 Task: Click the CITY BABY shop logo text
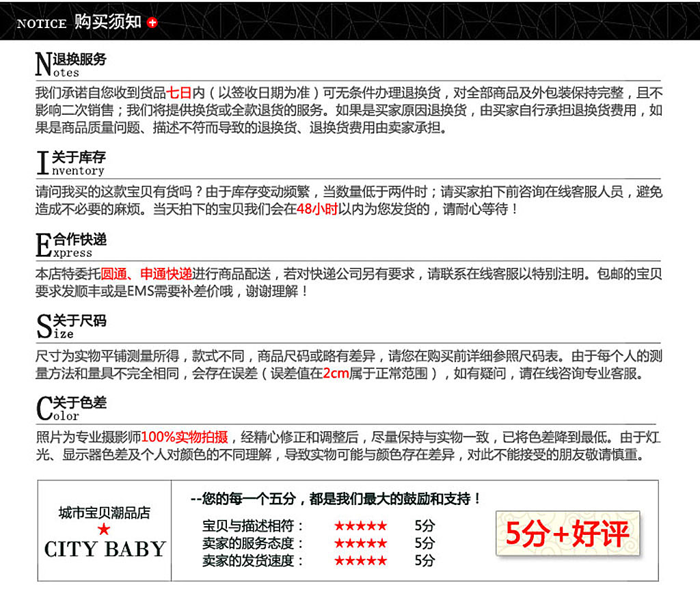coord(105,549)
